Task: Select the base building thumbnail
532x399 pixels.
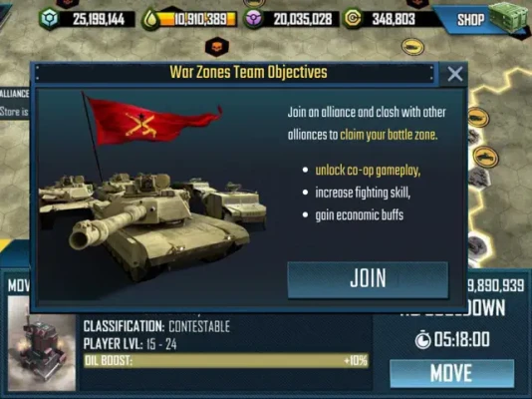Action: [42, 343]
